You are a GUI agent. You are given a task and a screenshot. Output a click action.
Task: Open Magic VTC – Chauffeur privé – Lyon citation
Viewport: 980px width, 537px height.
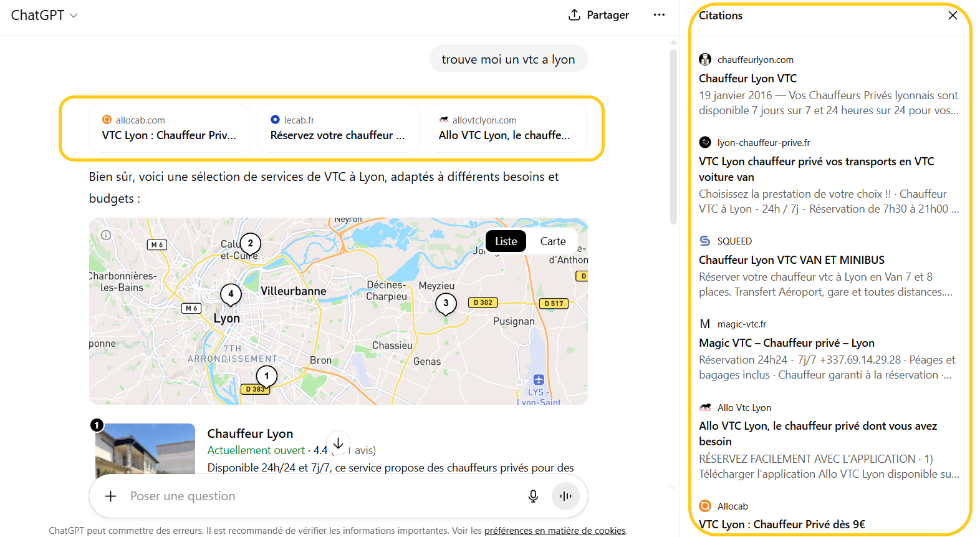click(x=787, y=343)
